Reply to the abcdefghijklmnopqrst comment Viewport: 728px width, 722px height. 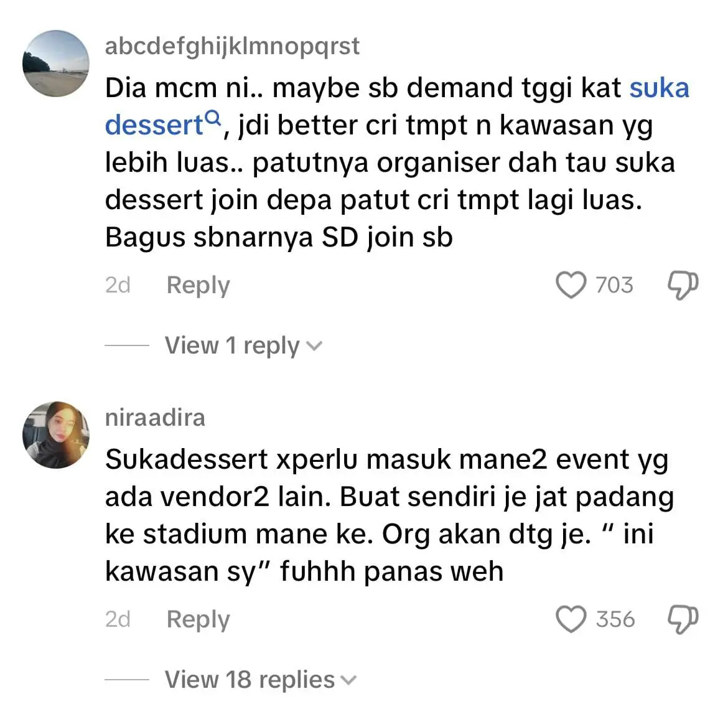pos(198,286)
